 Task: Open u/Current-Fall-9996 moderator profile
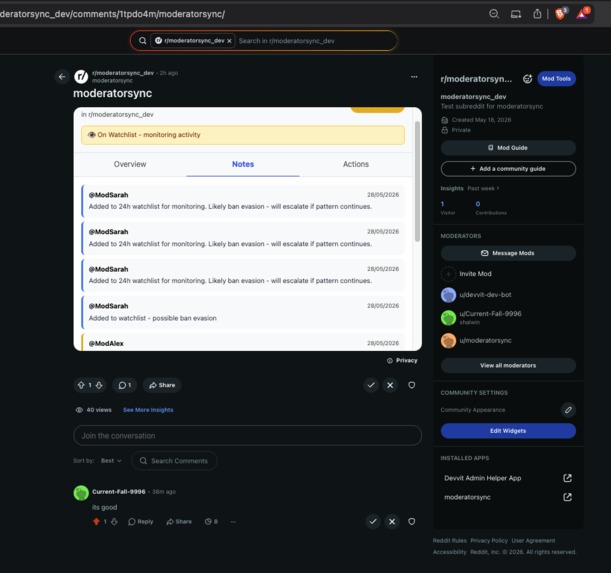(490, 314)
